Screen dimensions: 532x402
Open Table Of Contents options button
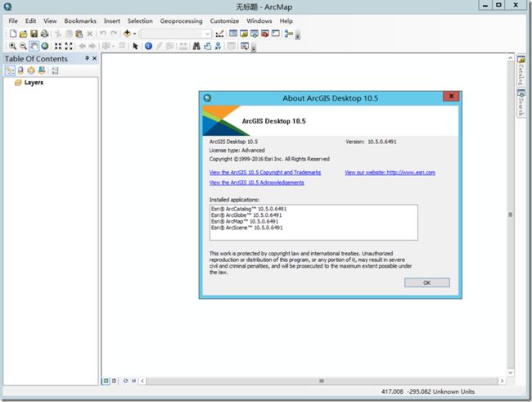tap(55, 70)
